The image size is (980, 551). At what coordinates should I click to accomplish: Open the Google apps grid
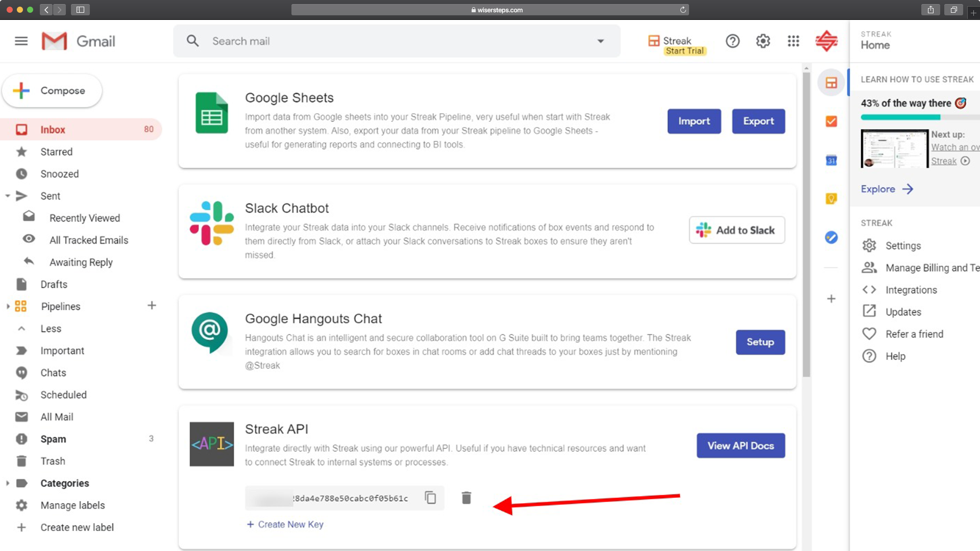(793, 41)
